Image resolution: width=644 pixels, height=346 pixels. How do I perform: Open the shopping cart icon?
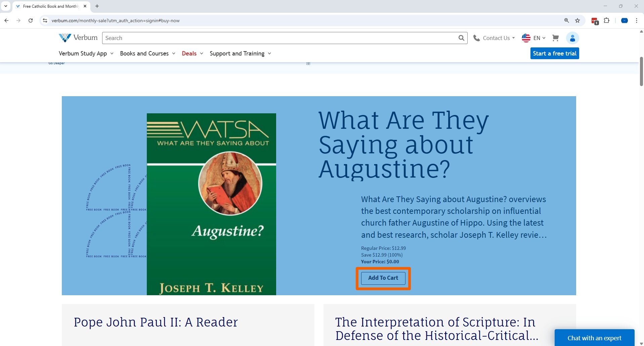click(555, 38)
